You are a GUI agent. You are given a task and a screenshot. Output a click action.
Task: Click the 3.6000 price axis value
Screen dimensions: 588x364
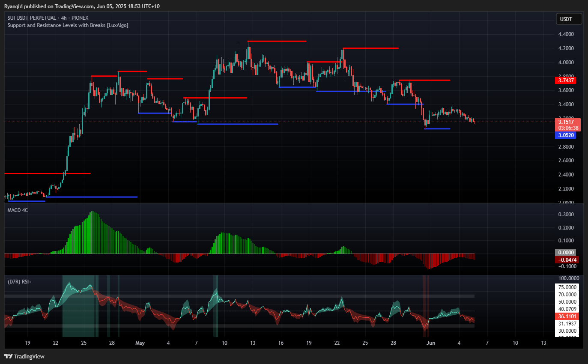(567, 90)
